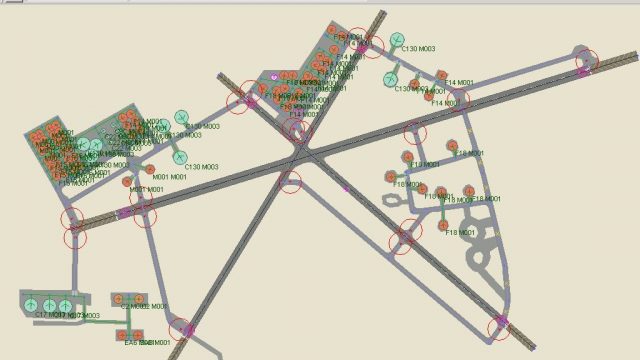Select the right EA6 aircraft icon

(x=138, y=336)
